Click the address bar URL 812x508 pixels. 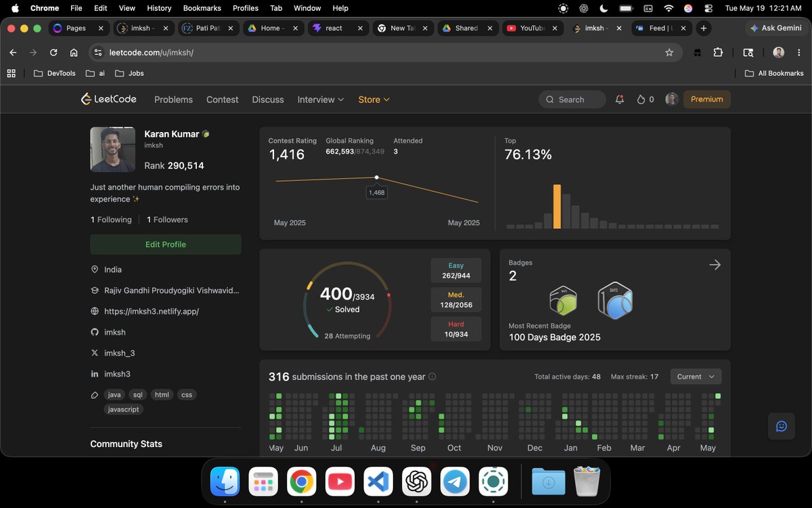(152, 52)
